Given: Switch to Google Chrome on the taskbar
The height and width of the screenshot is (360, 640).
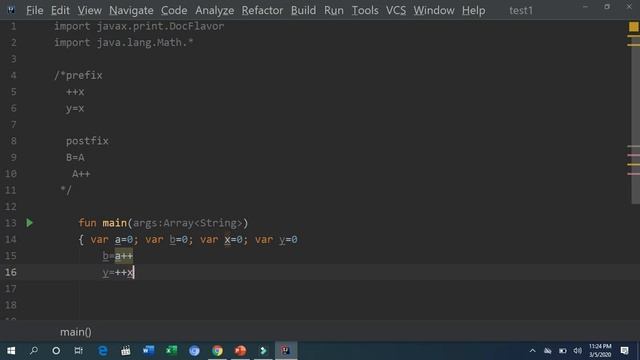Looking at the screenshot, I should (218, 351).
